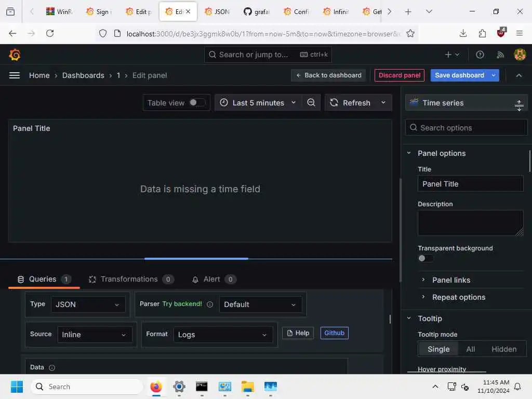Select Hidden tooltip mode
This screenshot has height=399, width=532.
coord(504,349)
